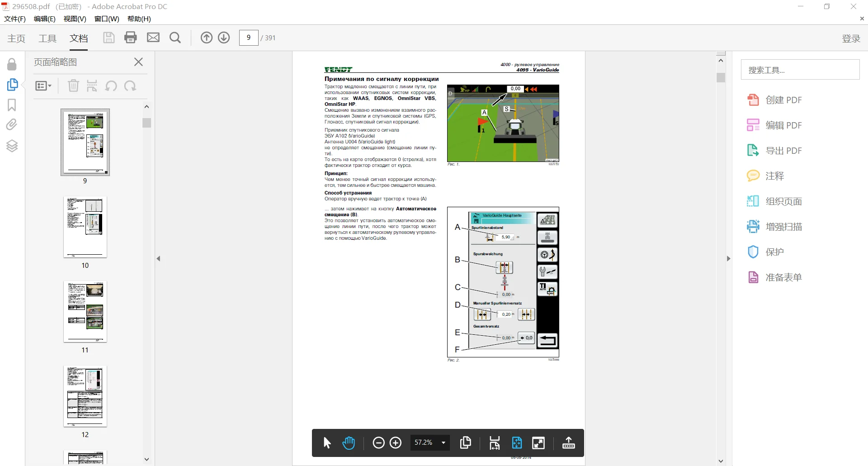The width and height of the screenshot is (868, 466).
Task: Open 文件(F) menu
Action: coord(15,19)
